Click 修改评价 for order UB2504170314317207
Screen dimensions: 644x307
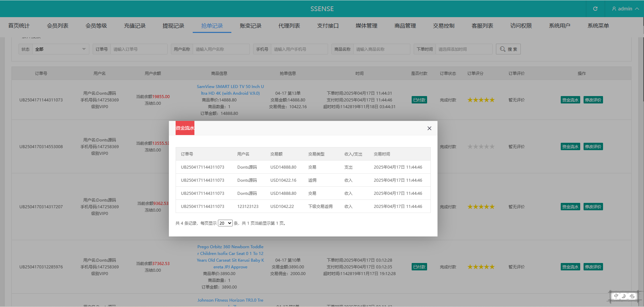point(593,207)
